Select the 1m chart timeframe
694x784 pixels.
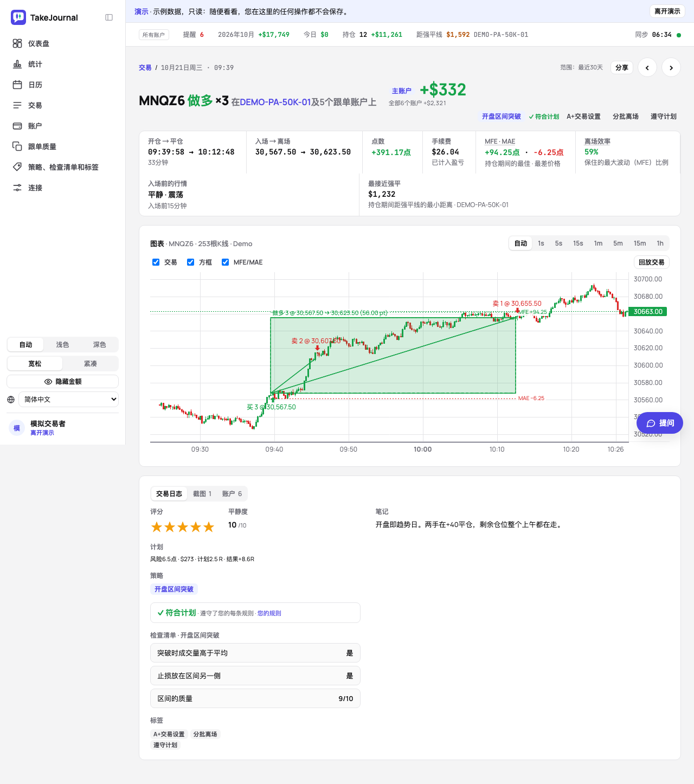click(598, 243)
